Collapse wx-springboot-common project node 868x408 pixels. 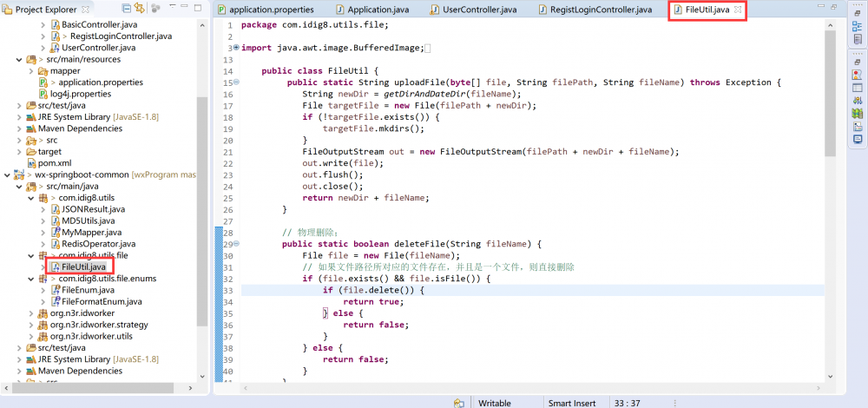pyautogui.click(x=7, y=174)
